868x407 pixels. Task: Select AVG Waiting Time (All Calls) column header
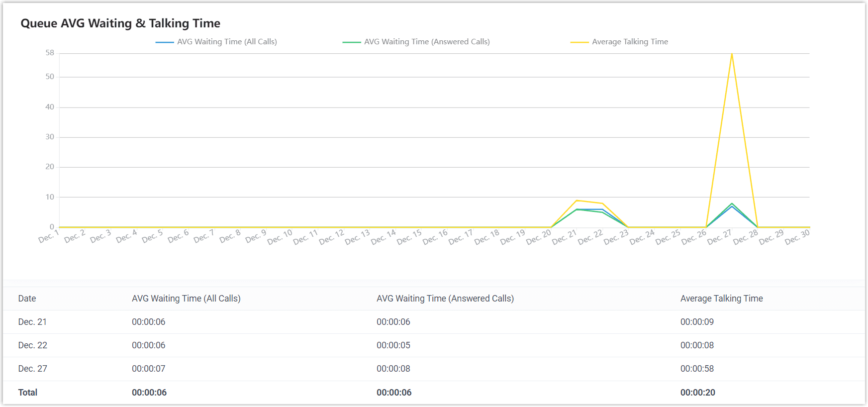(186, 299)
